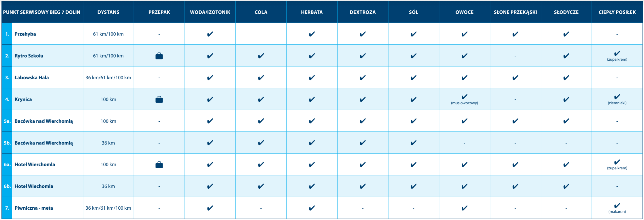Click the DEXTROZA column header
The width and height of the screenshot is (644, 220).
(363, 12)
